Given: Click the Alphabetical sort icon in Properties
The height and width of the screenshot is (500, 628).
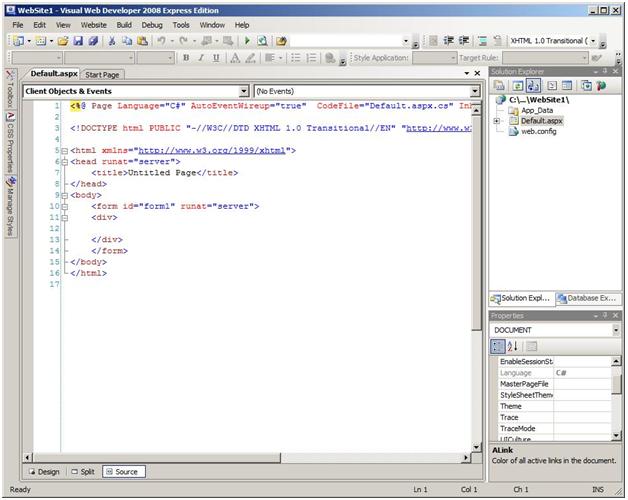Looking at the screenshot, I should (513, 346).
